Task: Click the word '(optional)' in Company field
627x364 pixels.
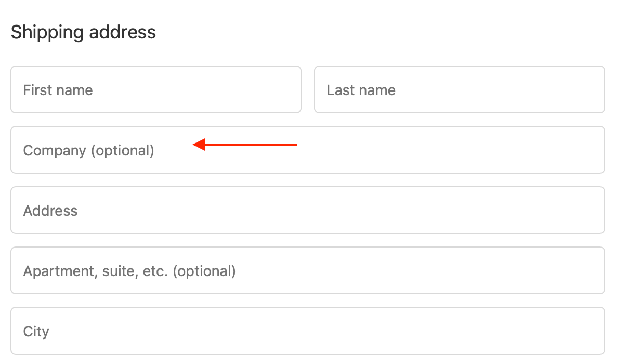Action: coord(123,151)
